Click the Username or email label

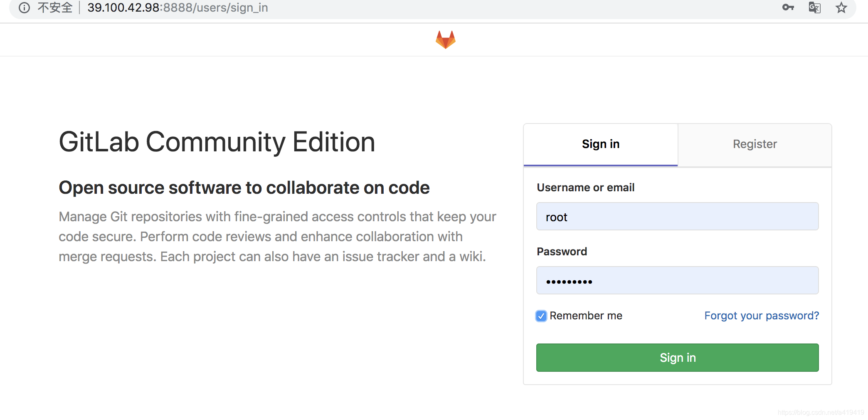coord(586,188)
